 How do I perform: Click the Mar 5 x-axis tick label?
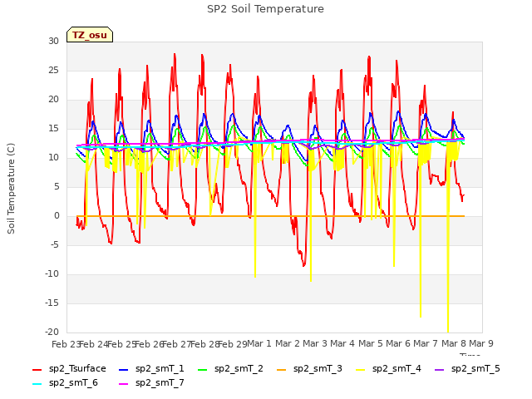(x=371, y=343)
